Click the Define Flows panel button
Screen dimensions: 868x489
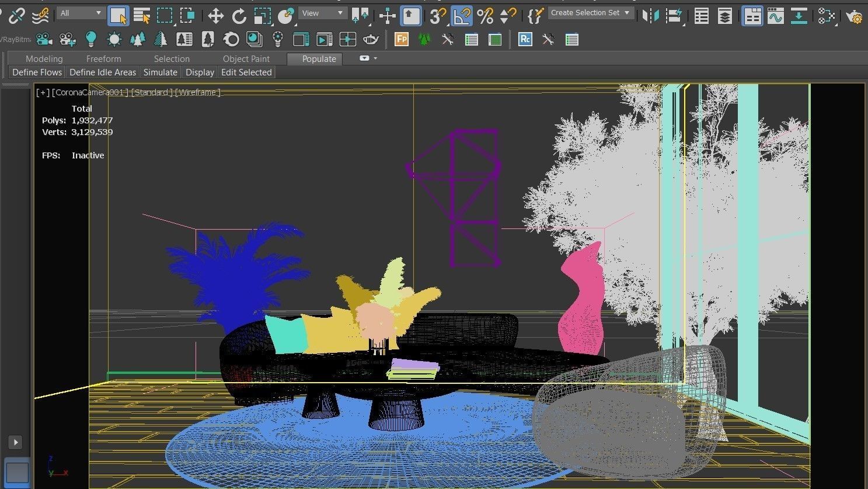coord(37,72)
